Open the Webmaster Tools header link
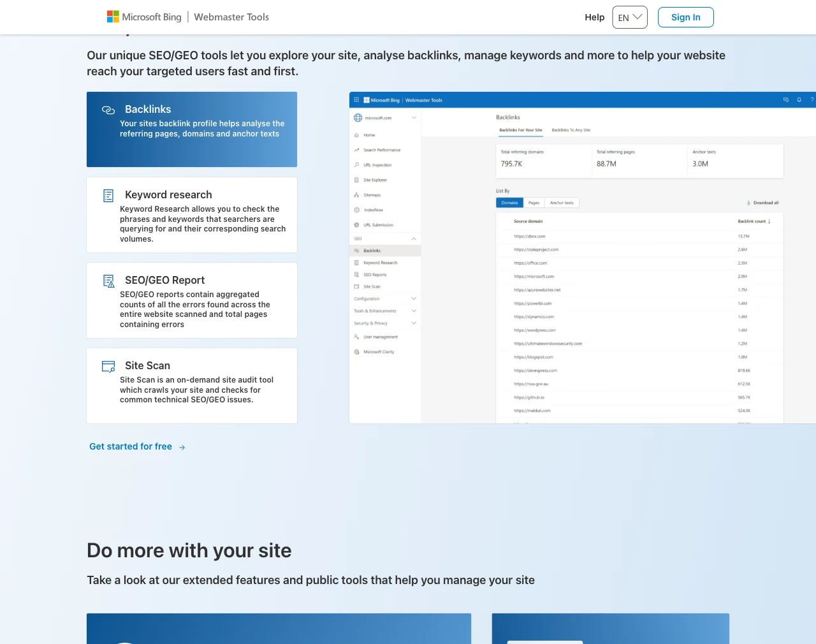816x644 pixels. tap(231, 17)
